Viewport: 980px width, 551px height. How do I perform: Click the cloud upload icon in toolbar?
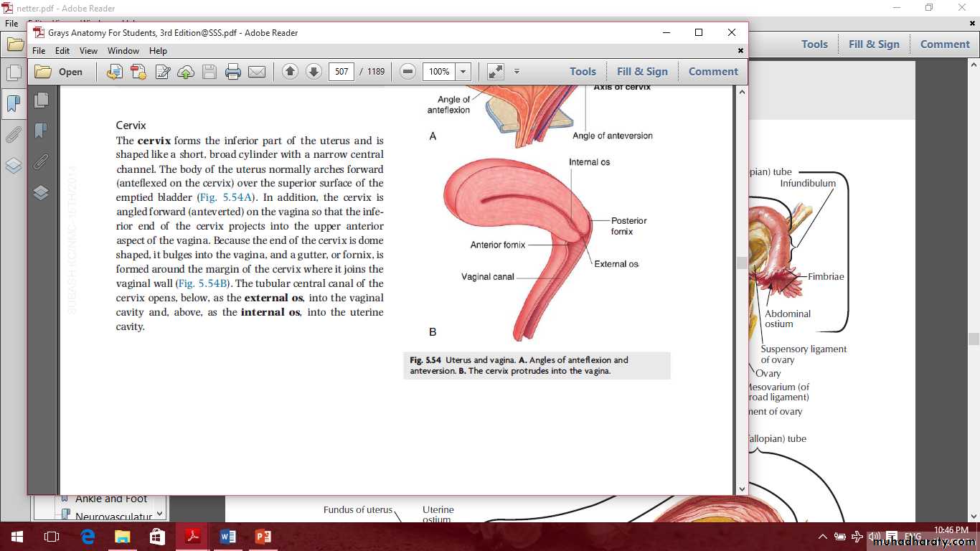(186, 72)
